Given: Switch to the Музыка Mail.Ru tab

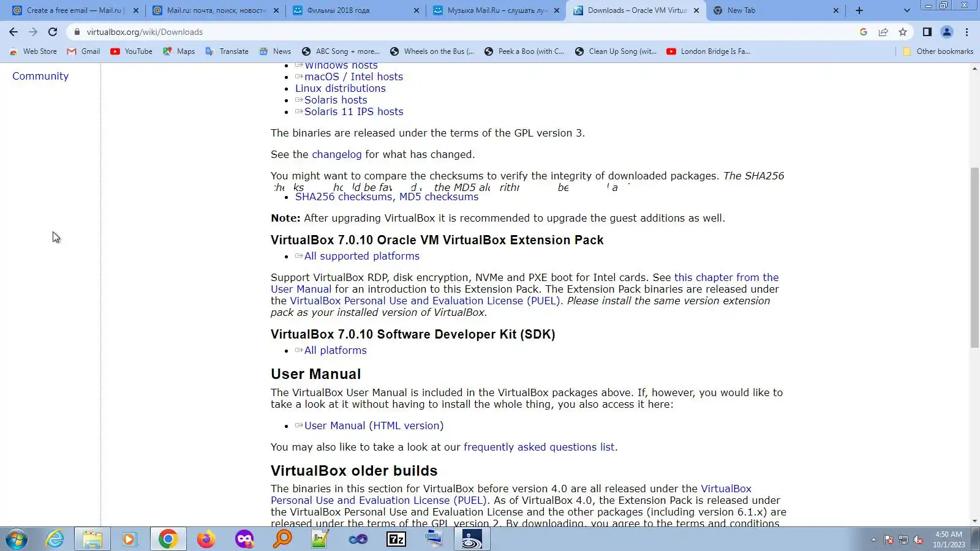Looking at the screenshot, I should pyautogui.click(x=497, y=10).
